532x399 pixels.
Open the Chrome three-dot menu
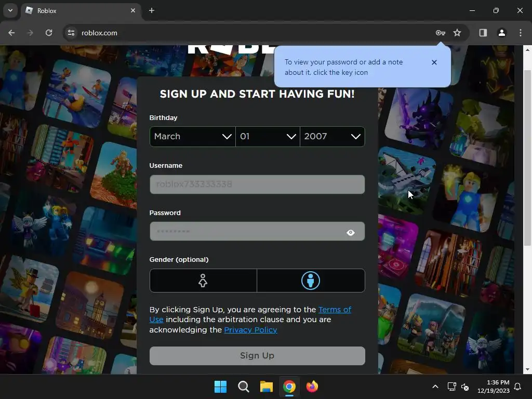(x=521, y=33)
